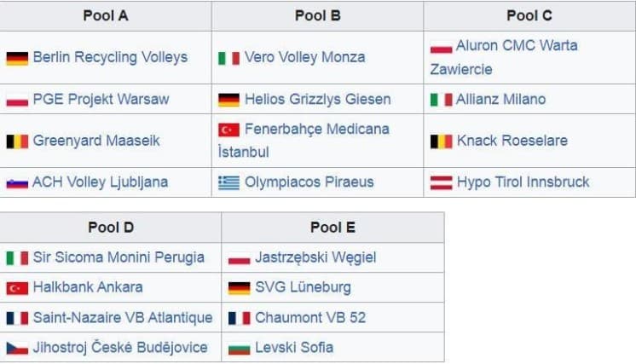Open Saint-Nazaire VB Atlantique link
The image size is (636, 364).
pyautogui.click(x=123, y=318)
